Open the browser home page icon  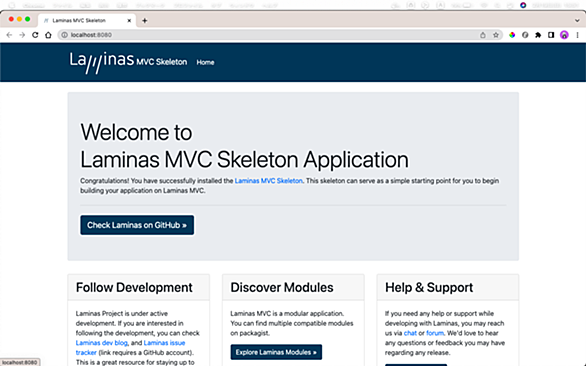[x=48, y=35]
